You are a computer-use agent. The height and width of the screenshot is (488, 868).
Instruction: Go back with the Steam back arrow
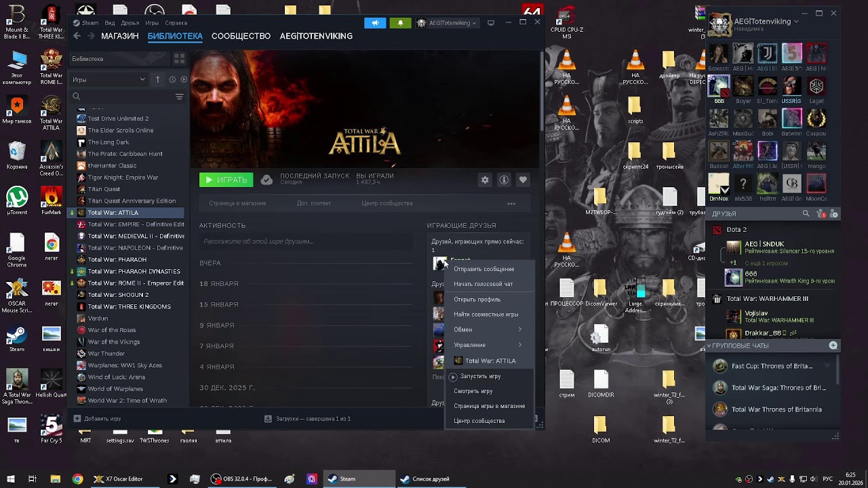pyautogui.click(x=77, y=36)
